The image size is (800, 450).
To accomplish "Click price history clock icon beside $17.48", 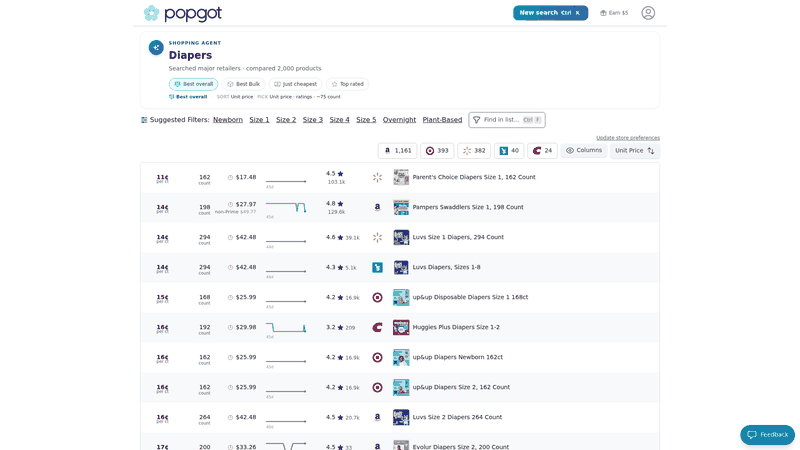I will click(x=230, y=178).
